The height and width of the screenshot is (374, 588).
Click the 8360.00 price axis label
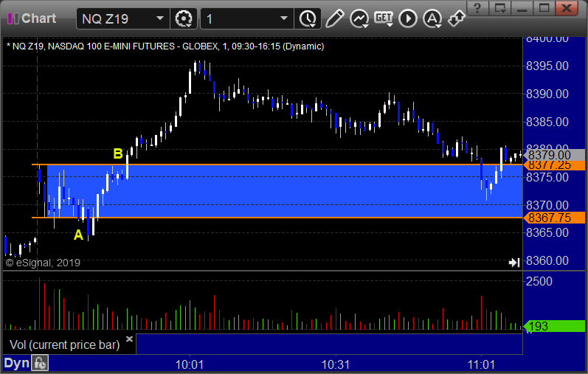[x=547, y=260]
